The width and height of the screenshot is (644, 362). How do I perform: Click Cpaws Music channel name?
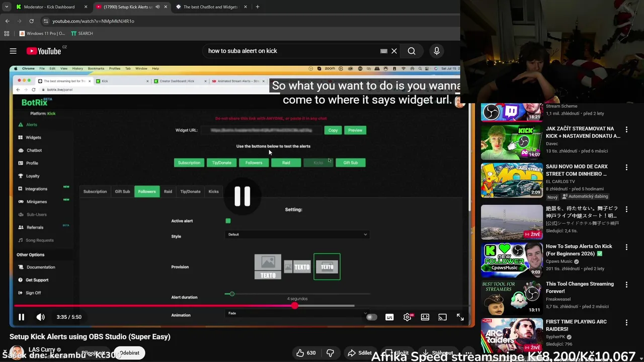[x=559, y=261]
